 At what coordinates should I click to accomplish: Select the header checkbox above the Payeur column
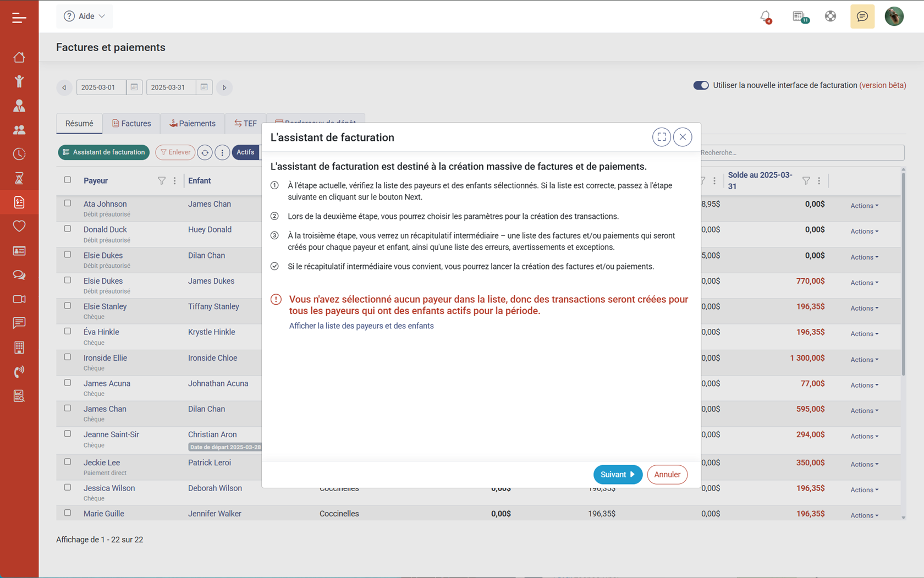[x=67, y=179]
